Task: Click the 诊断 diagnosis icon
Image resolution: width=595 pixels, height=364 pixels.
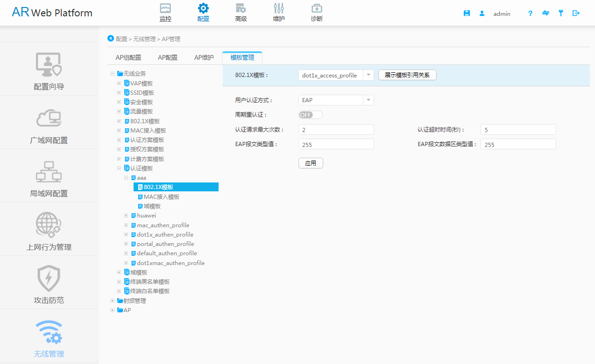Action: click(317, 8)
